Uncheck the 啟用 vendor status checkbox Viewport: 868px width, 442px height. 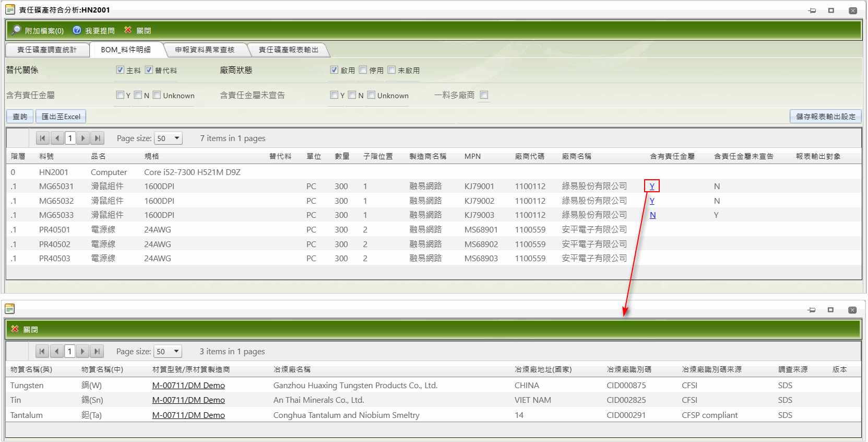pyautogui.click(x=334, y=69)
